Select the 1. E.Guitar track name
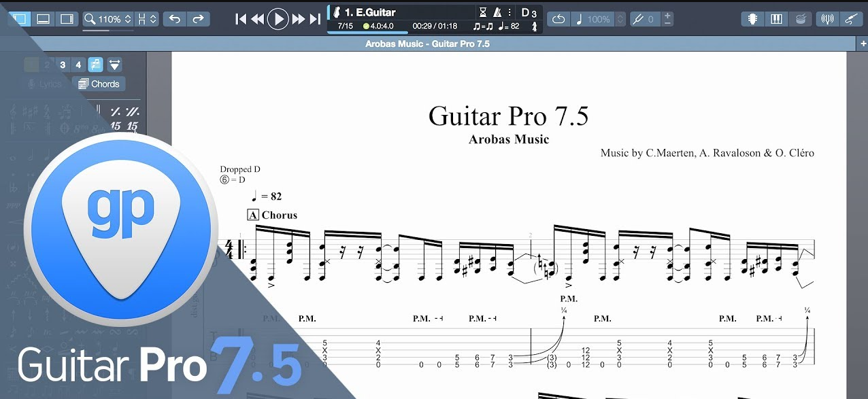 (371, 12)
